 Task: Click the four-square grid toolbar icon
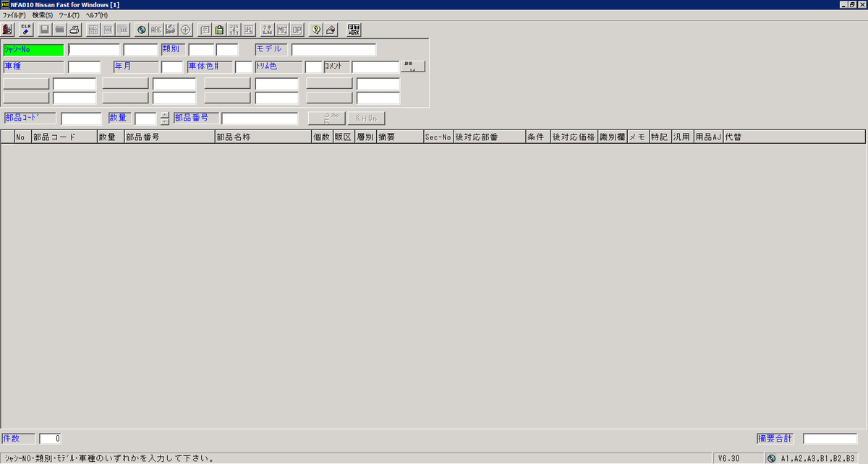[x=93, y=30]
